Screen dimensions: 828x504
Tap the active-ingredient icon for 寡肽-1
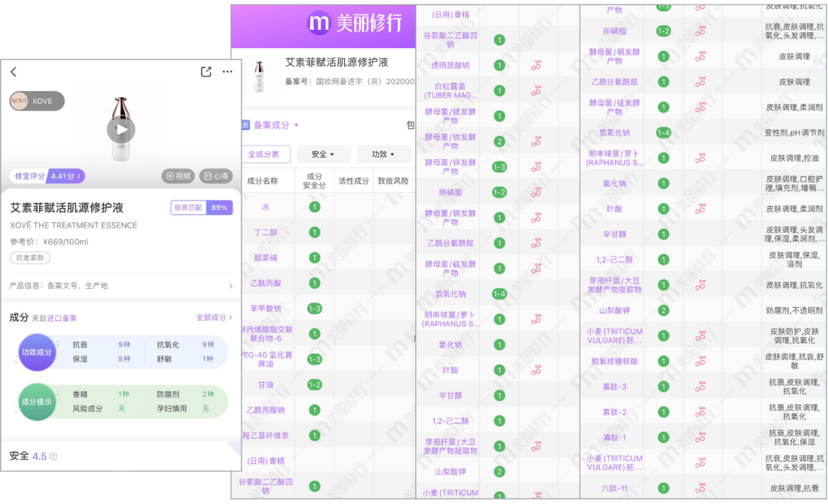click(701, 437)
